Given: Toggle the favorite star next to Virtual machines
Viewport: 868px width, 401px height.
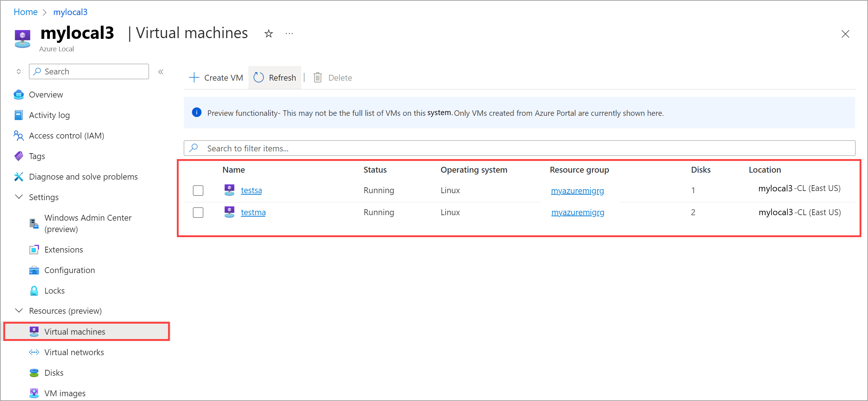Looking at the screenshot, I should coord(268,33).
